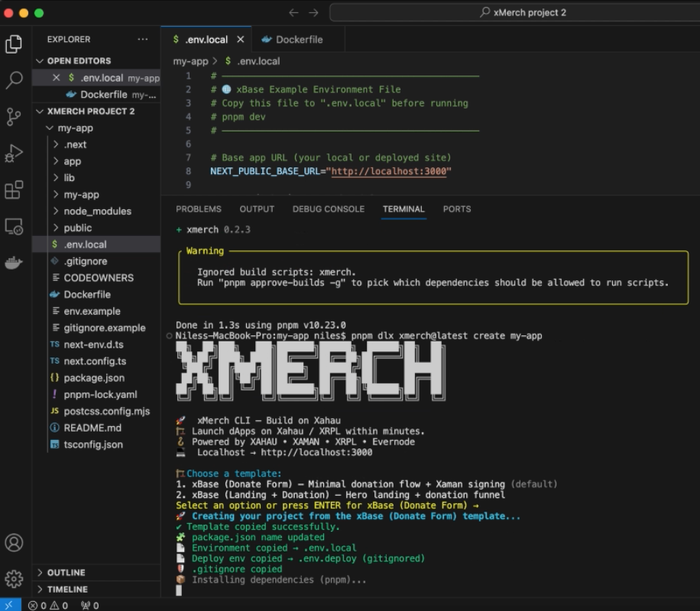700x611 pixels.
Task: Open the Run and Debug view
Action: (x=15, y=151)
